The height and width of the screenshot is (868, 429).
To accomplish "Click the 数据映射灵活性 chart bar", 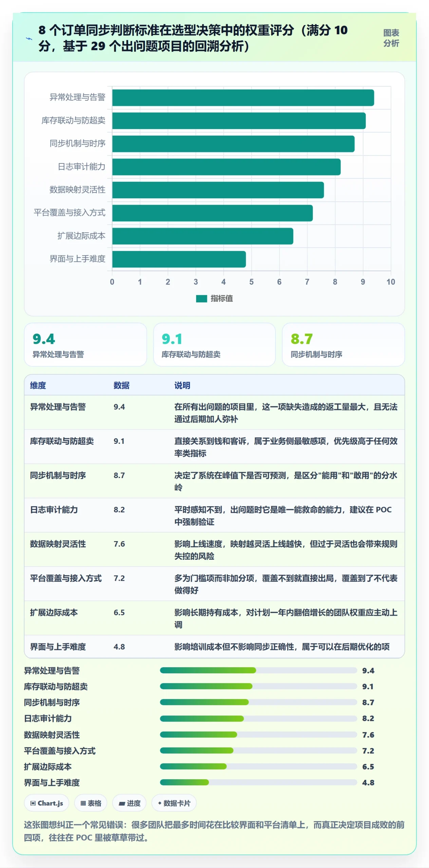I will tap(218, 190).
